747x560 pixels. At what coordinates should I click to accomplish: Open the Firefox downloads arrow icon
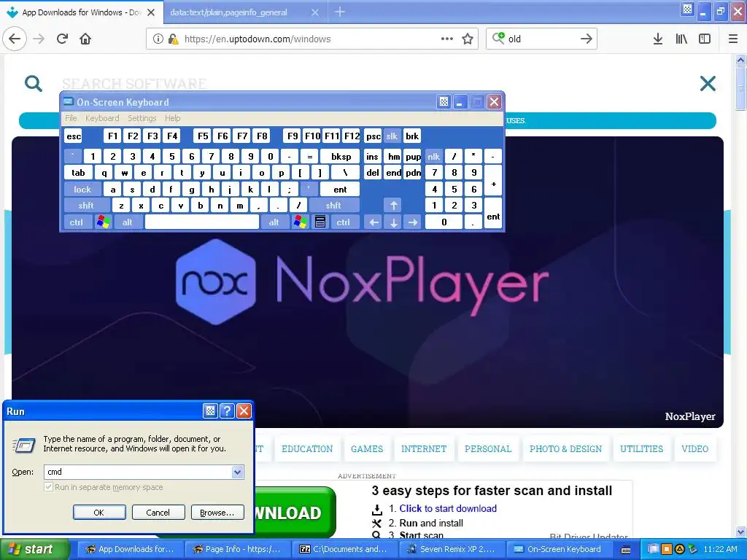point(658,39)
